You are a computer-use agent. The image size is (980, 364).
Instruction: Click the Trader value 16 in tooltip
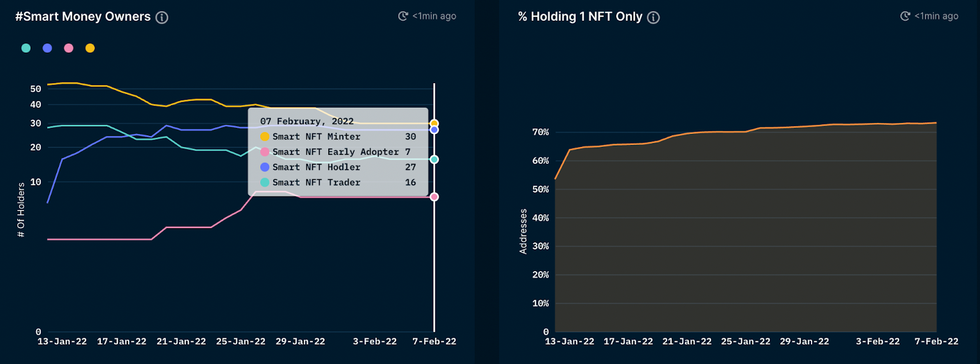click(x=410, y=182)
